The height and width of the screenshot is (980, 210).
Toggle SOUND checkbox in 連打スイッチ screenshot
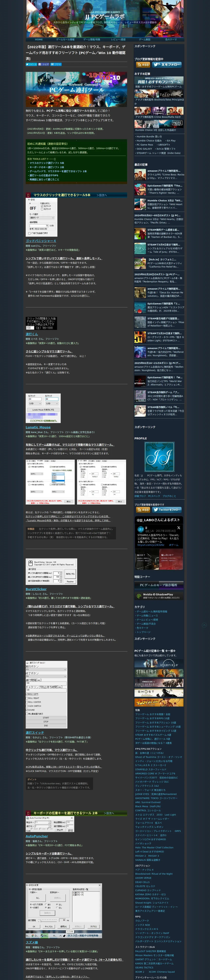coord(27,710)
